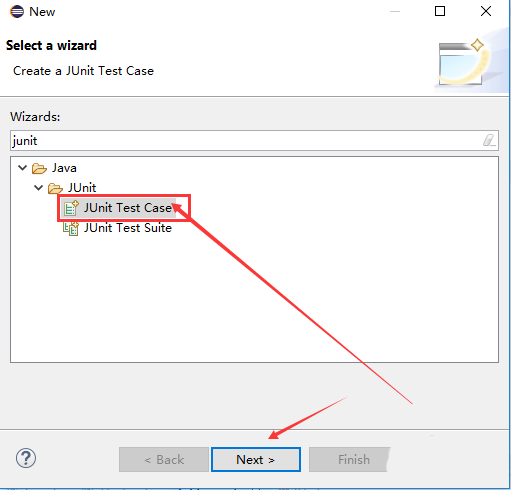511x490 pixels.
Task: Click Next to continue wizard
Action: [256, 460]
